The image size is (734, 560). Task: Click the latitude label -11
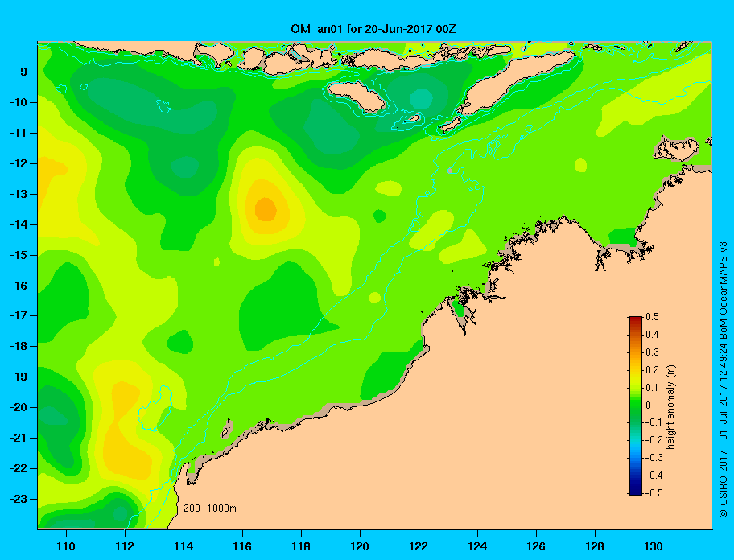point(18,133)
